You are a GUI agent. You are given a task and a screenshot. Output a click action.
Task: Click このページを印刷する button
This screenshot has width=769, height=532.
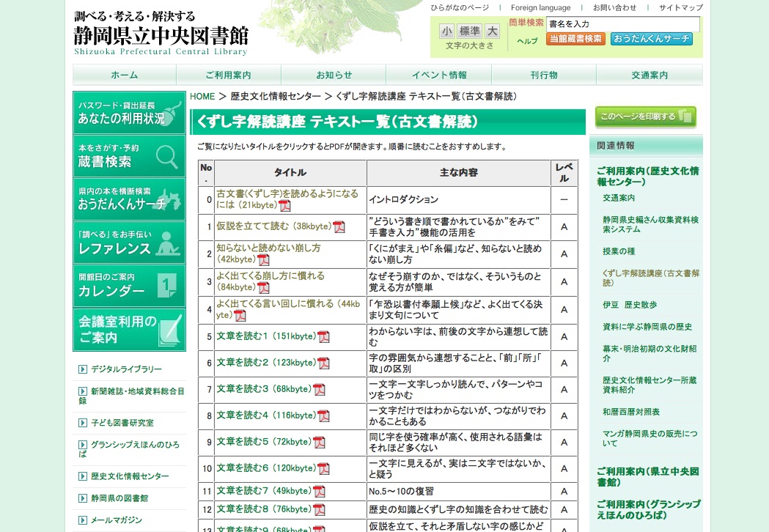pos(645,117)
